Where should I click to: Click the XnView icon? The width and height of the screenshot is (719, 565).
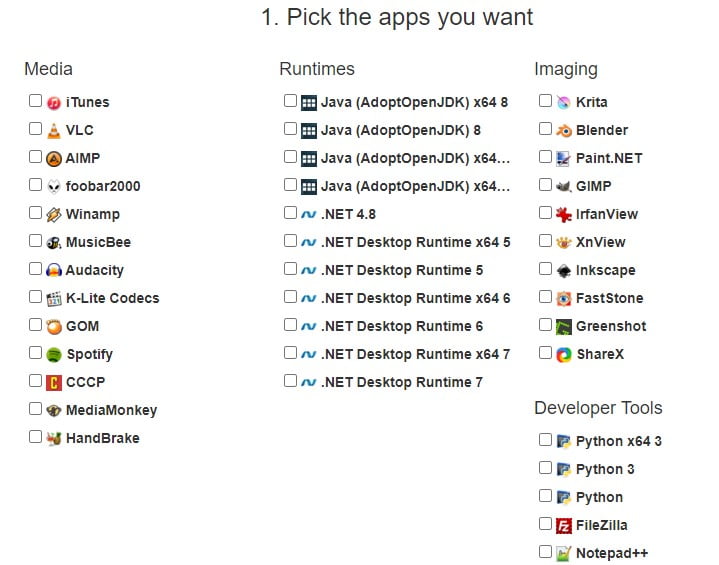tap(564, 243)
